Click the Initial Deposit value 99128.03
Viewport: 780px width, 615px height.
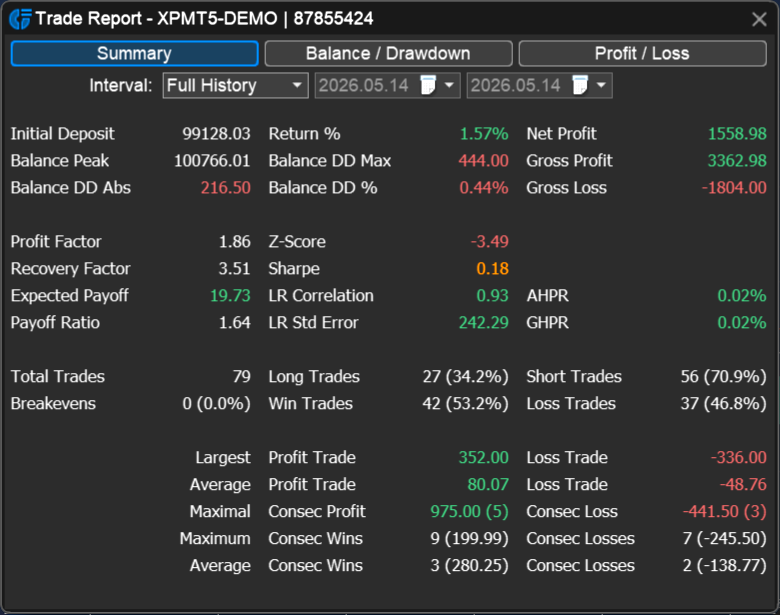point(216,134)
